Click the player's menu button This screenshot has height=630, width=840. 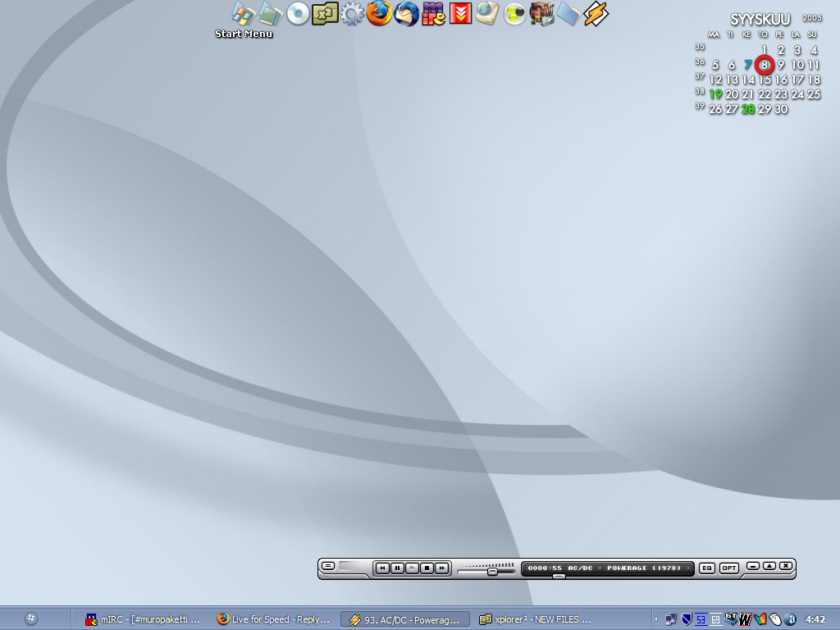point(328,566)
